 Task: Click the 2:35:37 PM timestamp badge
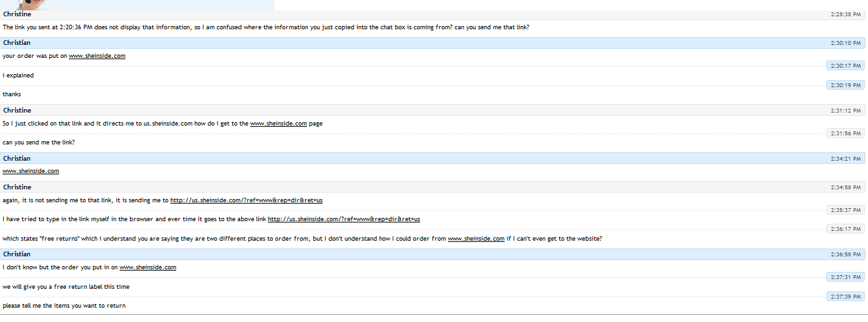[x=845, y=210]
